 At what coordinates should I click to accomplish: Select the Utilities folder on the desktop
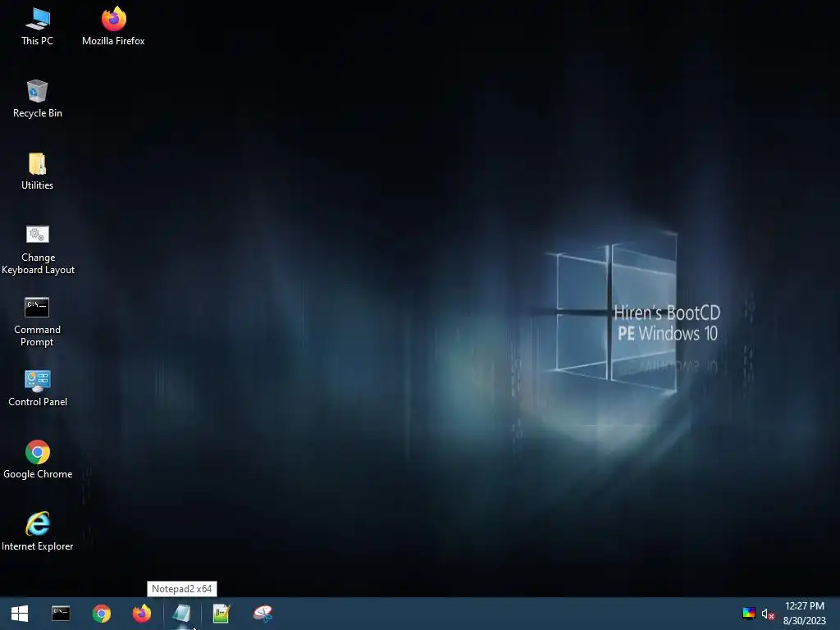pos(38,171)
